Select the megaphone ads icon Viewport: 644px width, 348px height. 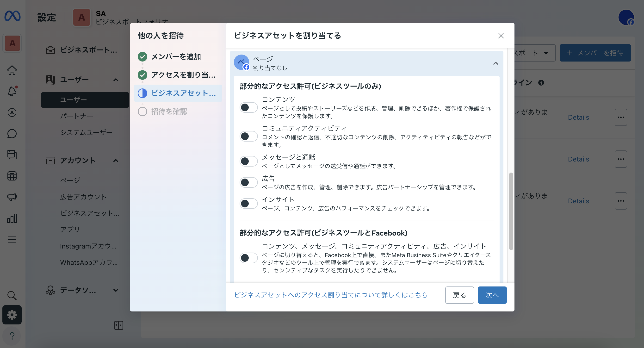pos(12,197)
